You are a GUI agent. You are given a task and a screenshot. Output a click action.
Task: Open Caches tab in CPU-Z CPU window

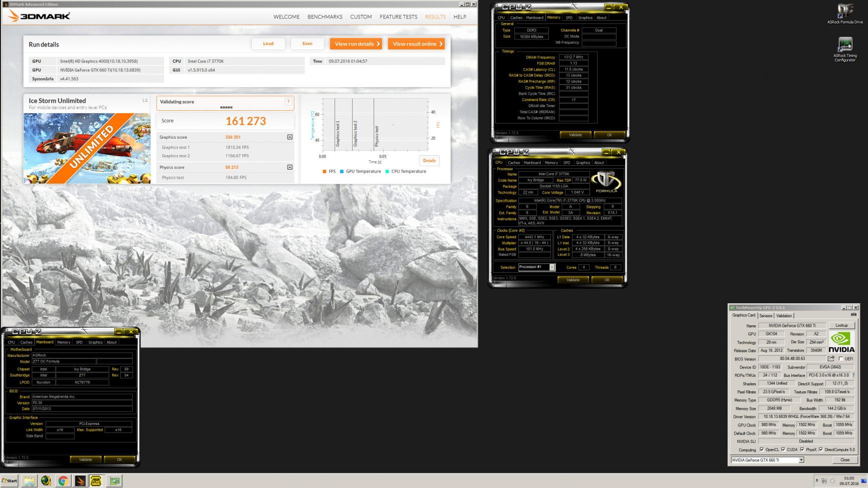click(514, 163)
